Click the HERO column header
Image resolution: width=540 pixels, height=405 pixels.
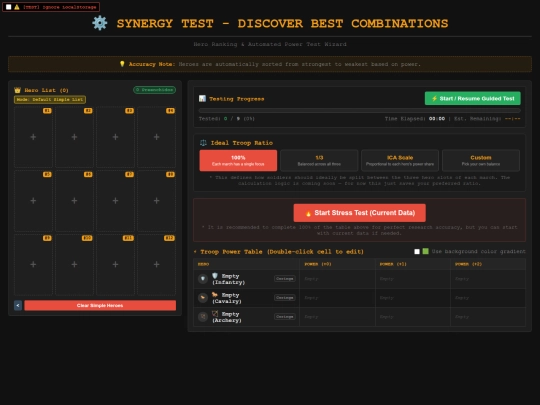tap(246, 264)
